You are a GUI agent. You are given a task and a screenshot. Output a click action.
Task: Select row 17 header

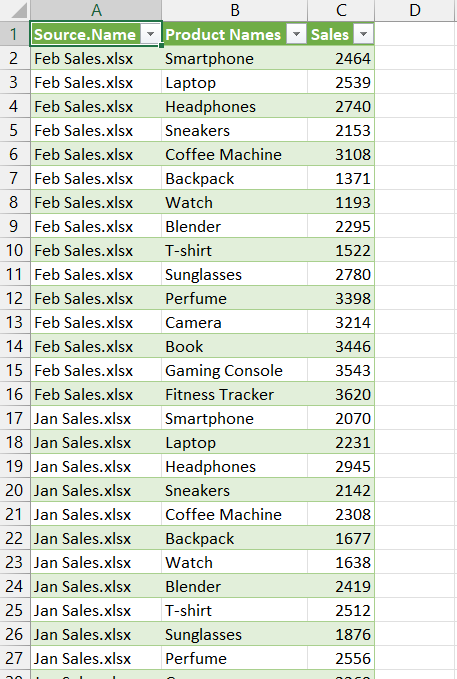(x=15, y=418)
